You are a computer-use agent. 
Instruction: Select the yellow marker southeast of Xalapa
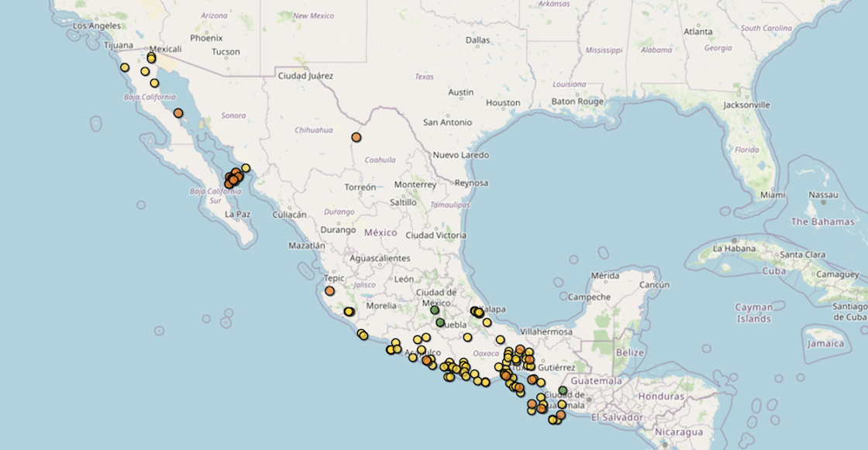(x=487, y=322)
